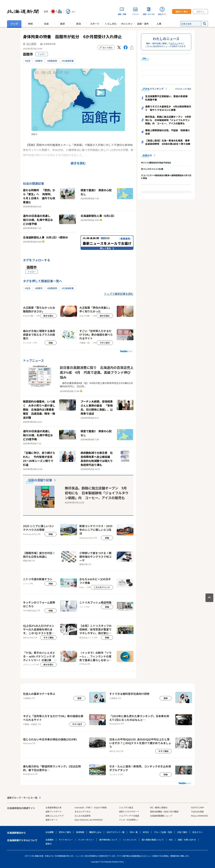Select the スポーツ tab
The height and width of the screenshot is (868, 215).
coord(95,24)
